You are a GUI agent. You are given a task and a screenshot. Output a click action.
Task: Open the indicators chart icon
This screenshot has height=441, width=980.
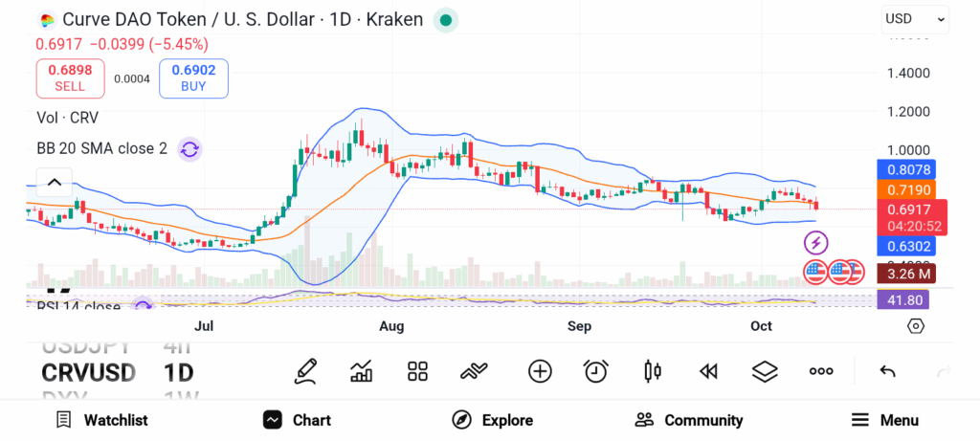tap(362, 371)
